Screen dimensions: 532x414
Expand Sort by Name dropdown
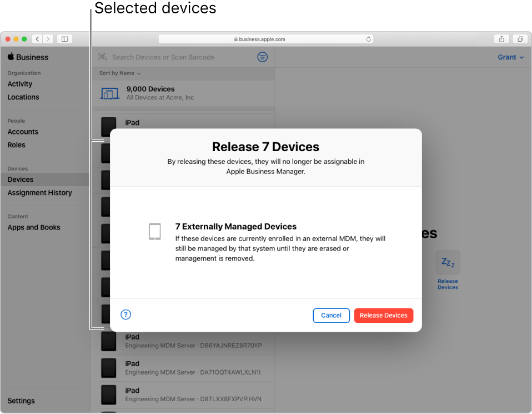120,73
